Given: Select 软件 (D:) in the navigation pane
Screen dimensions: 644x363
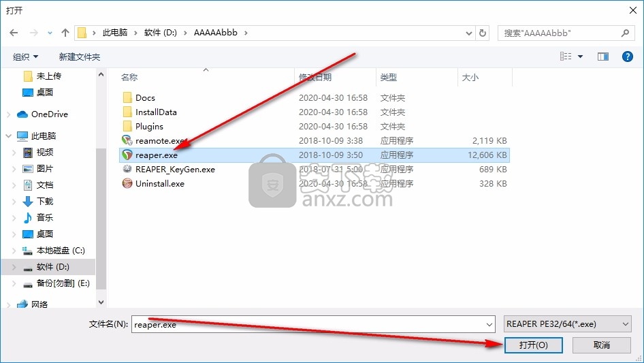Looking at the screenshot, I should point(52,267).
